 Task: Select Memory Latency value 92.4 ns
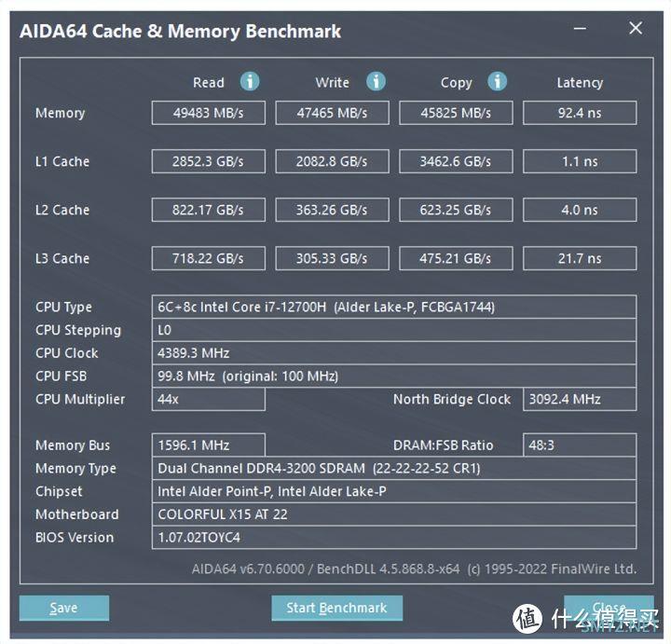580,113
